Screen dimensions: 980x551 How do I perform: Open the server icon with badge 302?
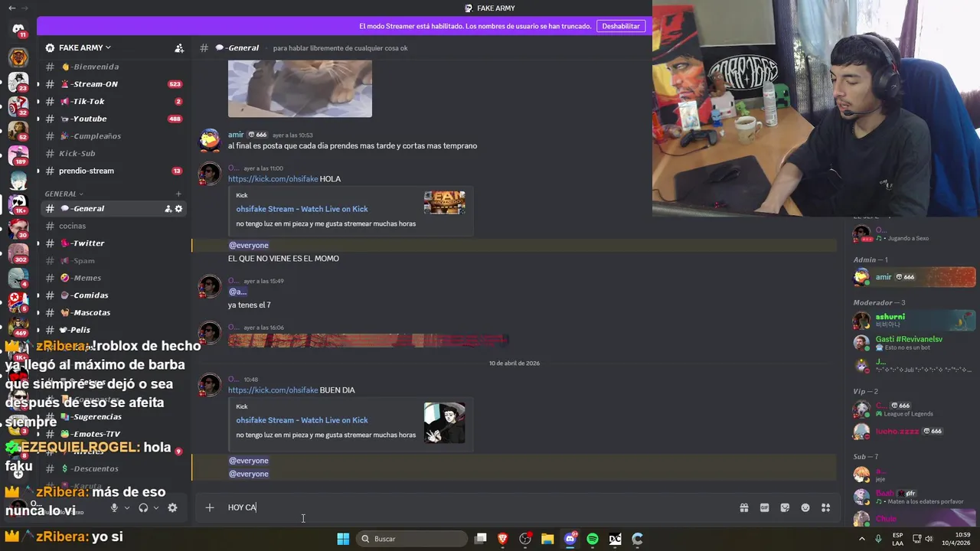click(18, 253)
